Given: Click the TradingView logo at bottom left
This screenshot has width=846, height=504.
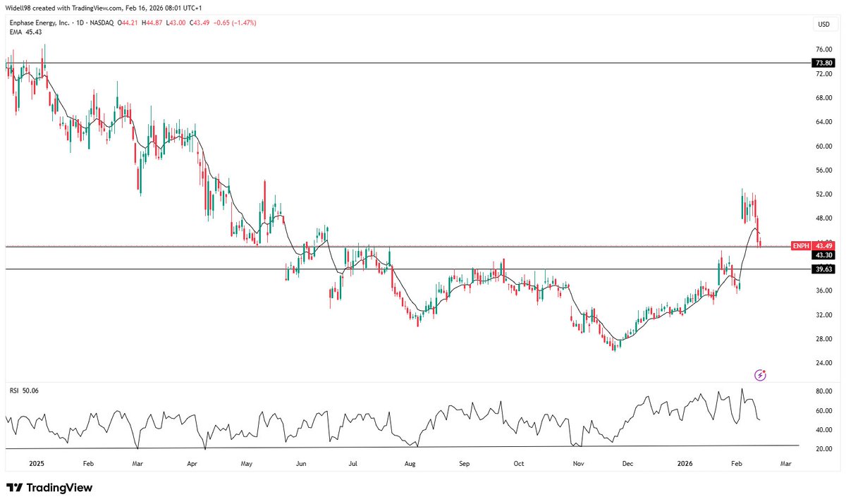Looking at the screenshot, I should [x=49, y=488].
